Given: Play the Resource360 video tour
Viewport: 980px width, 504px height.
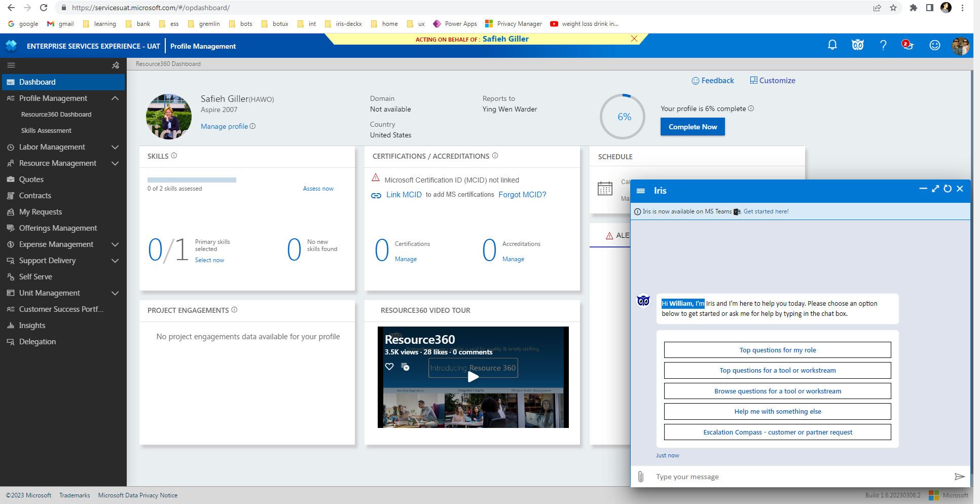Looking at the screenshot, I should click(x=473, y=377).
